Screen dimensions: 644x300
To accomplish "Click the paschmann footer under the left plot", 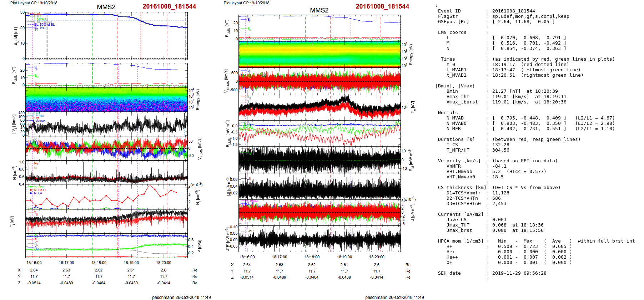I will pyautogui.click(x=181, y=297).
